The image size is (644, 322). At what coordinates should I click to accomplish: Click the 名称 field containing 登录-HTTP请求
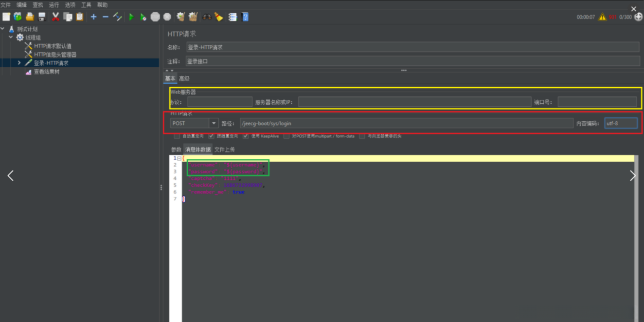pos(412,47)
